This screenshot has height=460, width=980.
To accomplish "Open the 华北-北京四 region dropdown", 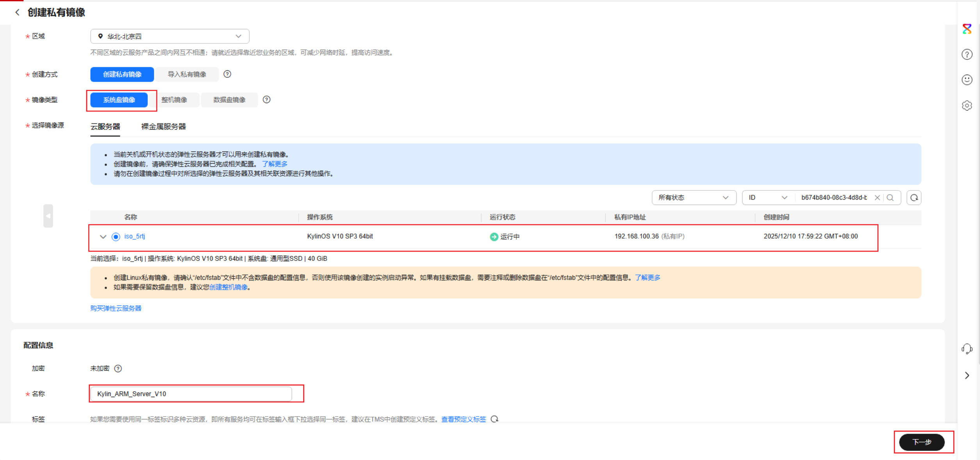I will click(x=170, y=36).
